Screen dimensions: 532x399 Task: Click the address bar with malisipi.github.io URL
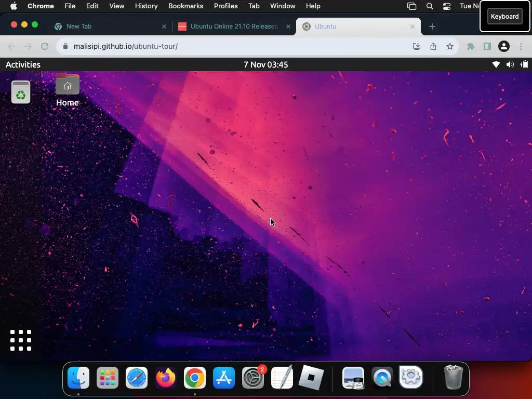[258, 46]
